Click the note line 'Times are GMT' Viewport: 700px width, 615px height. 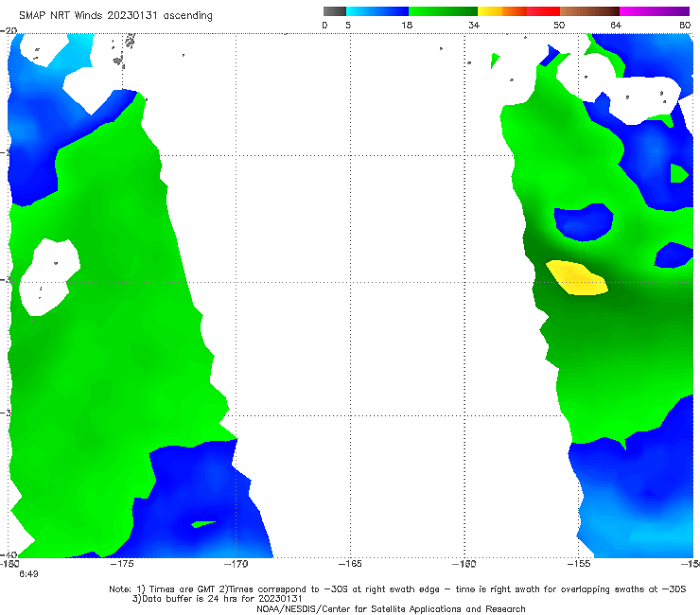click(182, 589)
